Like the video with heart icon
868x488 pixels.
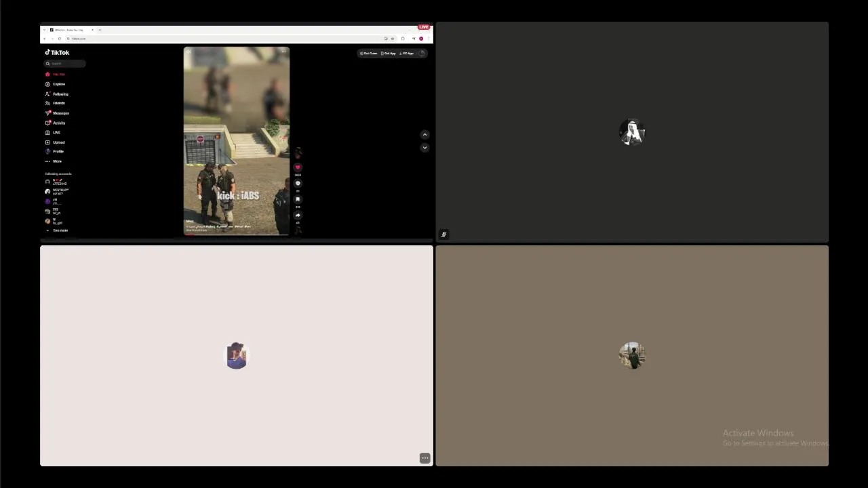298,167
